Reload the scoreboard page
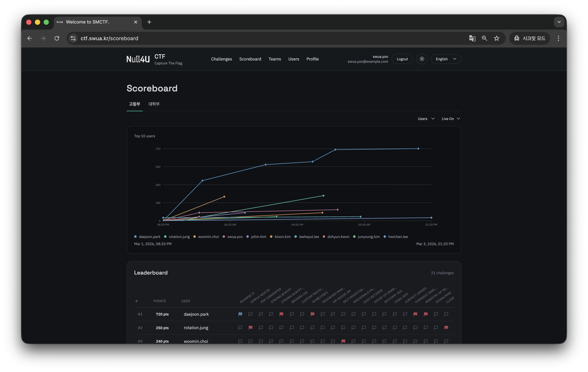Viewport: 588px width, 372px height. coord(57,38)
